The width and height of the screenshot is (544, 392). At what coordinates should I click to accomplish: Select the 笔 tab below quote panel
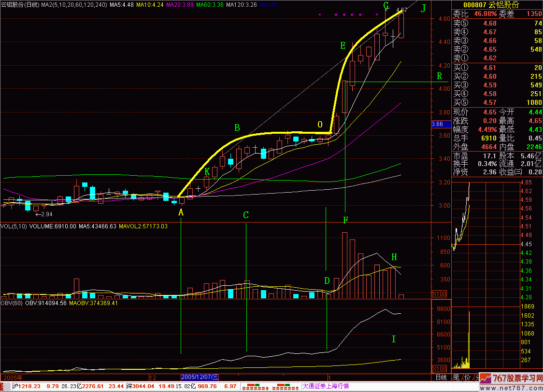[455, 377]
